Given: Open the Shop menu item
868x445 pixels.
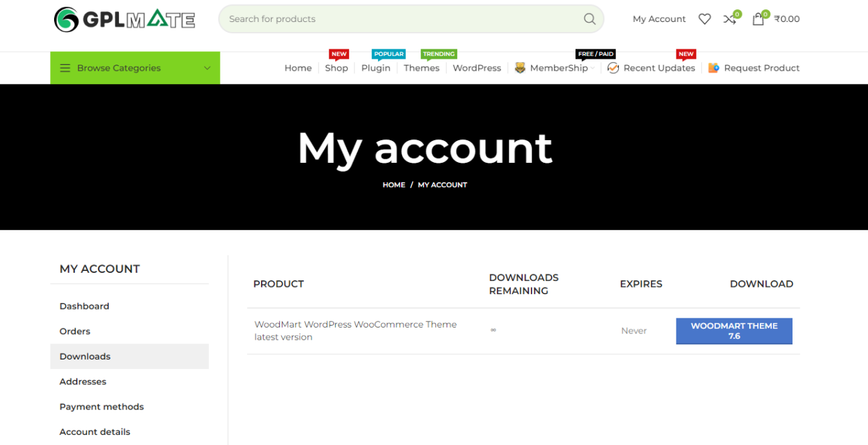Looking at the screenshot, I should tap(337, 68).
